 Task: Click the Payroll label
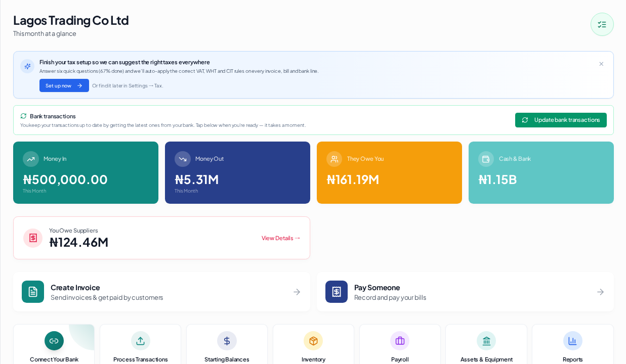[x=400, y=359]
